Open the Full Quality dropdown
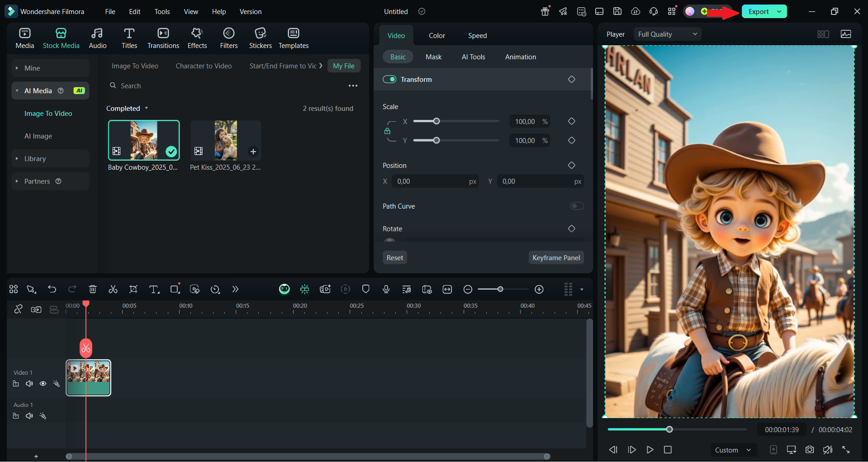The height and width of the screenshot is (462, 868). point(668,34)
